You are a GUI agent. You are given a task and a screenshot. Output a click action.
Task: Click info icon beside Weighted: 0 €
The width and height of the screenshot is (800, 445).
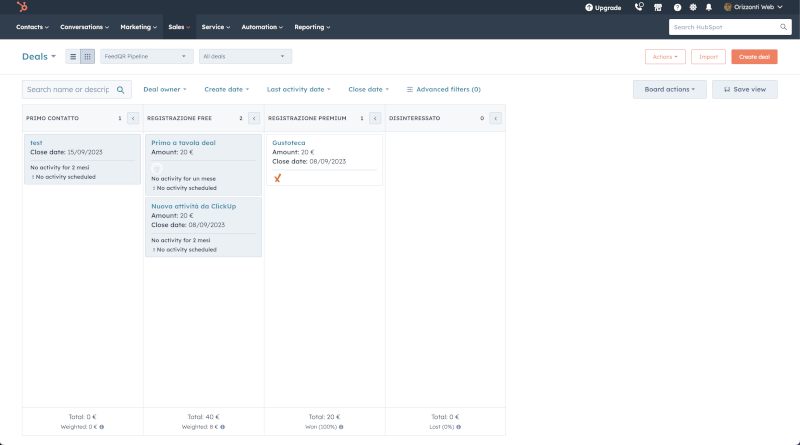click(102, 427)
